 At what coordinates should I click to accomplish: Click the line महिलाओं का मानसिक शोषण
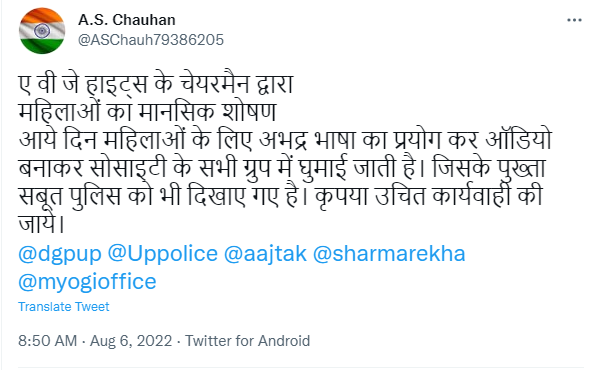pos(147,112)
